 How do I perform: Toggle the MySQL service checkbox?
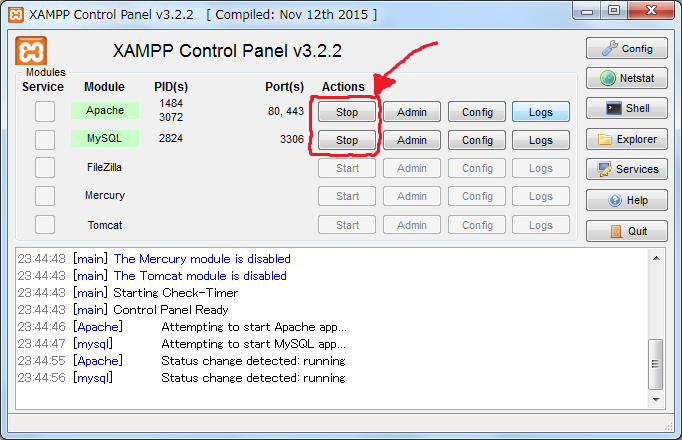click(x=45, y=140)
